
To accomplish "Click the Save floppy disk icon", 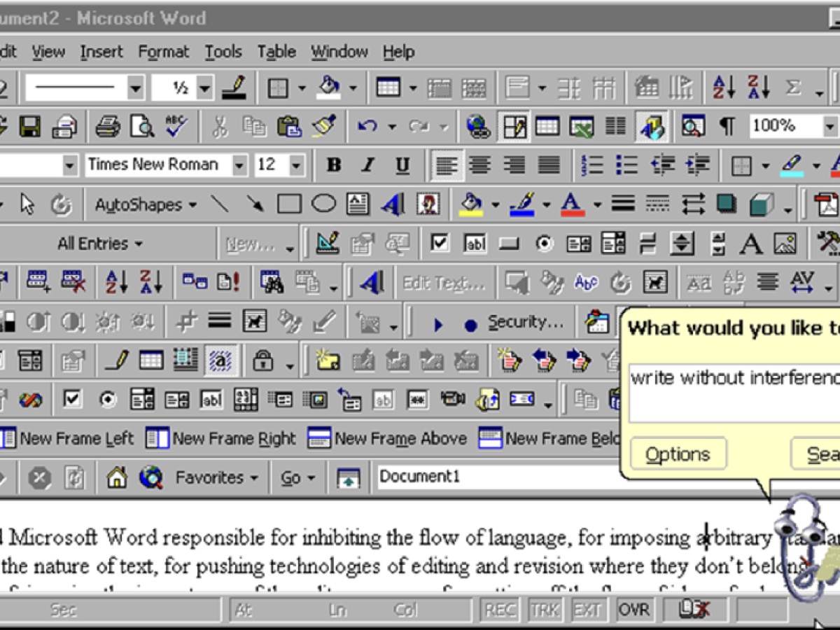I will 29,127.
